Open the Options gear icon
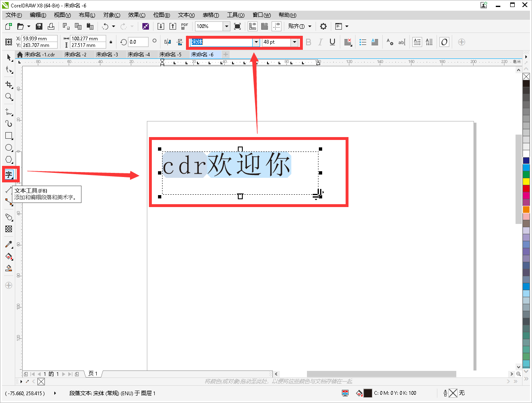 (323, 26)
